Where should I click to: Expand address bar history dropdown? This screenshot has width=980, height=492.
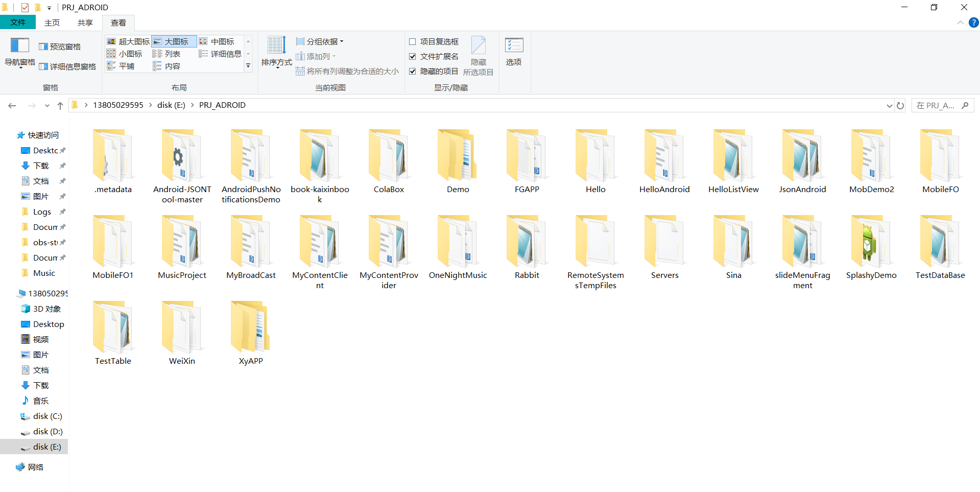[889, 105]
